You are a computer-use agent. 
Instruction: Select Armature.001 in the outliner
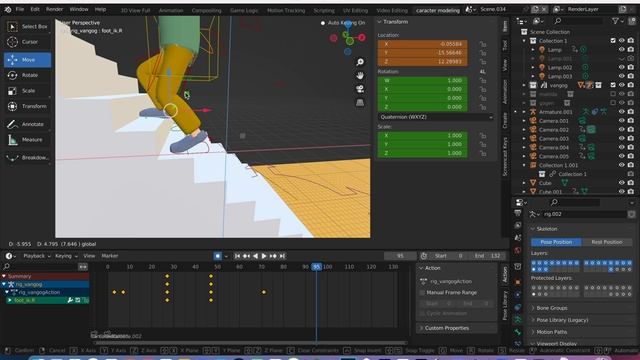(x=556, y=112)
